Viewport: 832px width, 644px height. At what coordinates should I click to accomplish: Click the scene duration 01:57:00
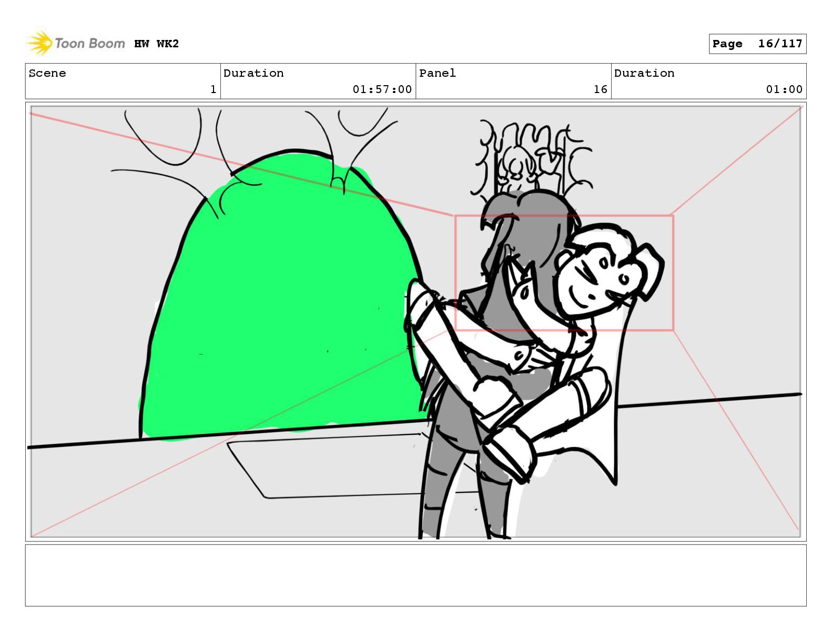coord(382,89)
